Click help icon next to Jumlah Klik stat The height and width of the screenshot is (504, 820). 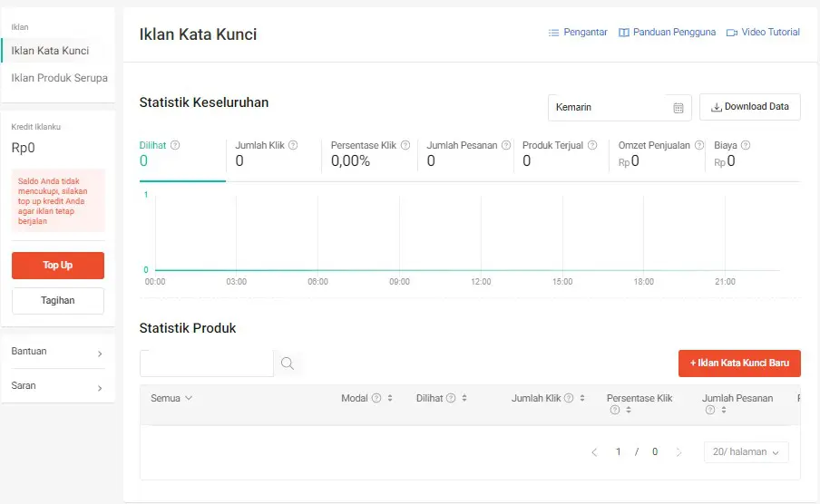point(293,145)
